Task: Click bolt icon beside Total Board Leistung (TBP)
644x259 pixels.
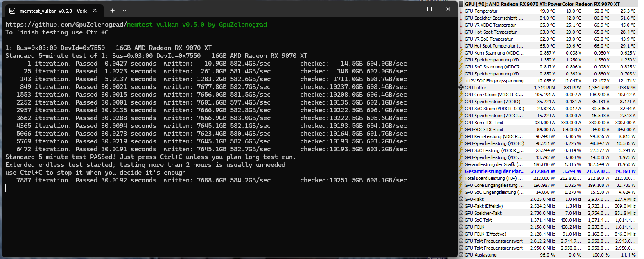Action: tap(461, 178)
